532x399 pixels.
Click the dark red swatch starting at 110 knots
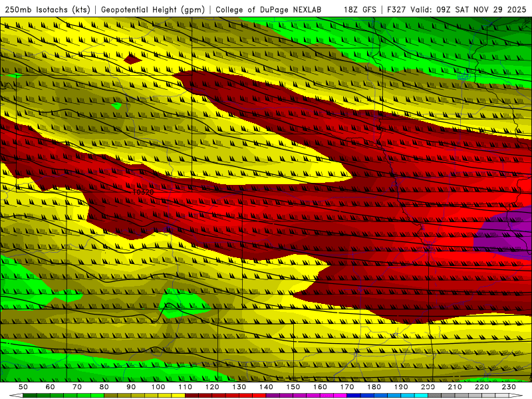pyautogui.click(x=192, y=395)
